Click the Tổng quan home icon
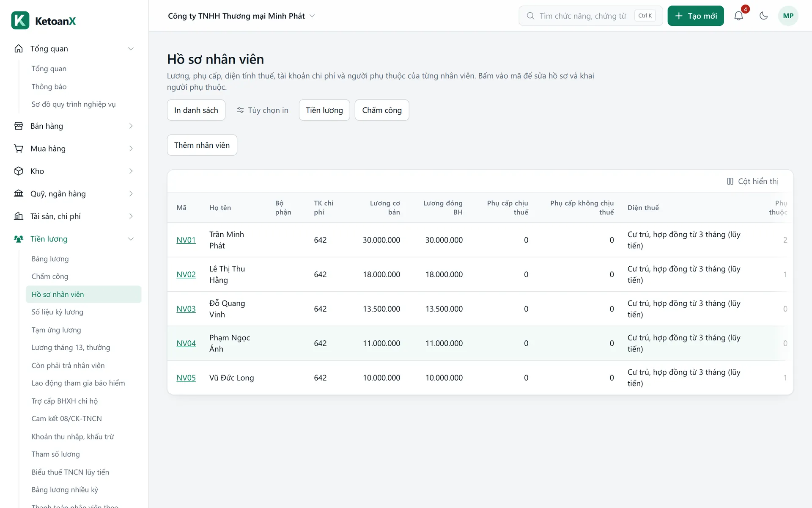This screenshot has height=508, width=812. [19, 49]
